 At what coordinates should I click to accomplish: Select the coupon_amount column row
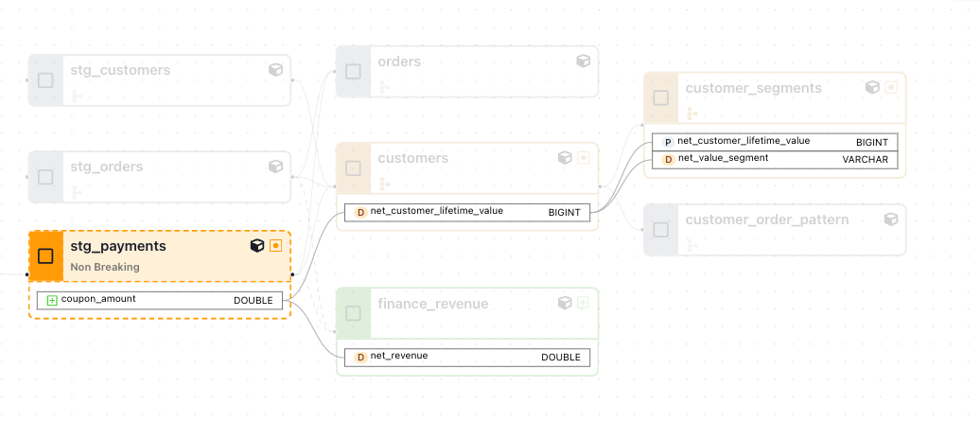point(160,300)
